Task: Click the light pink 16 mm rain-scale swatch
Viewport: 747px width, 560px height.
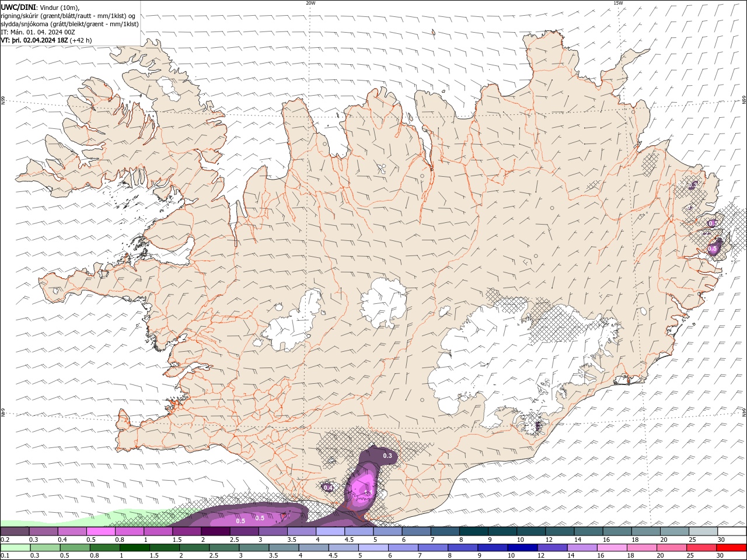Action: (x=612, y=548)
